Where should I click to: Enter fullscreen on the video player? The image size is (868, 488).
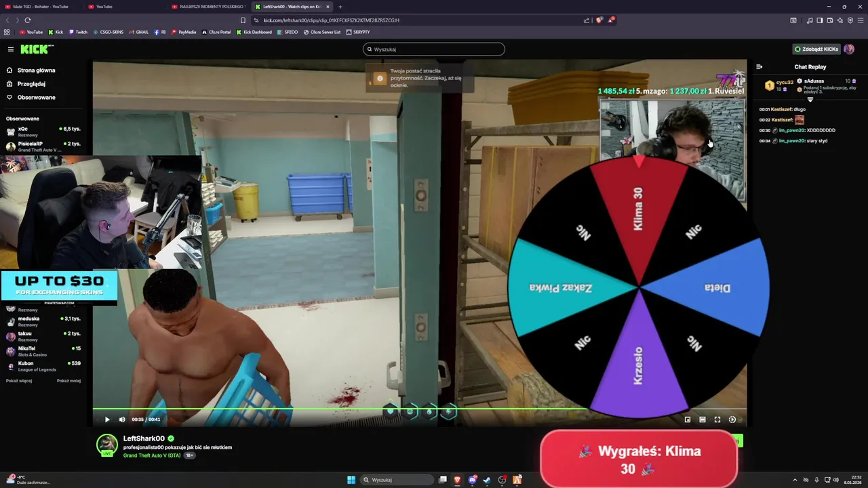pos(717,420)
